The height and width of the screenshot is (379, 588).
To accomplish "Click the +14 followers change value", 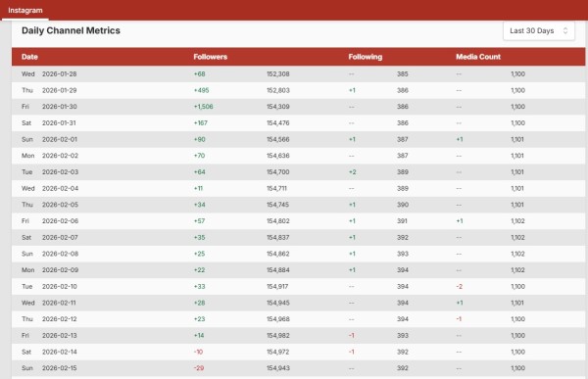I will tap(199, 336).
